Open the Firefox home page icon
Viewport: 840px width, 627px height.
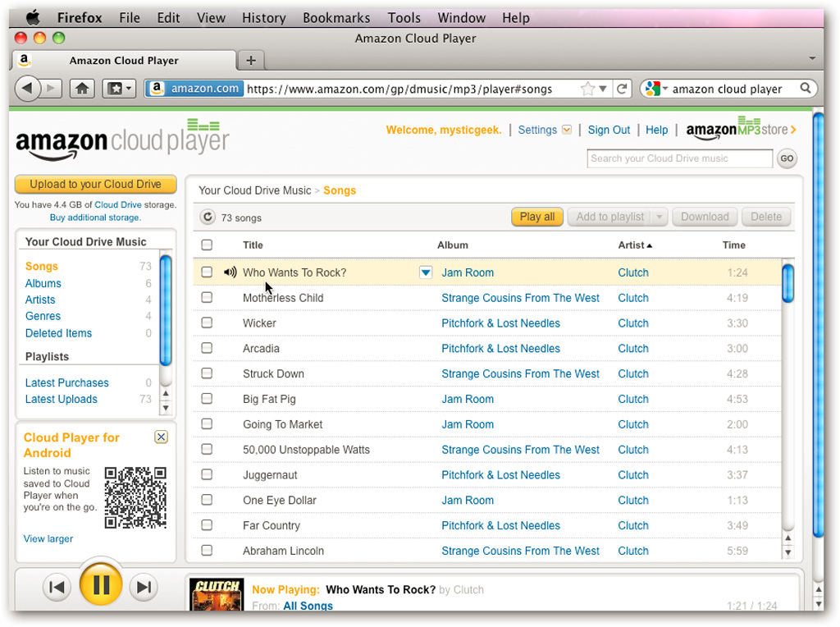pyautogui.click(x=81, y=89)
